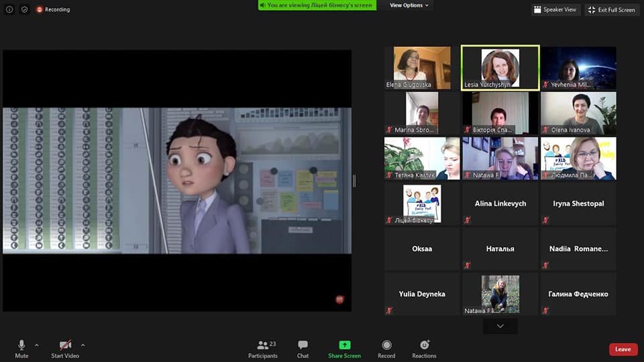Click muted mic icon on Людмила Па... tile

[x=545, y=175]
